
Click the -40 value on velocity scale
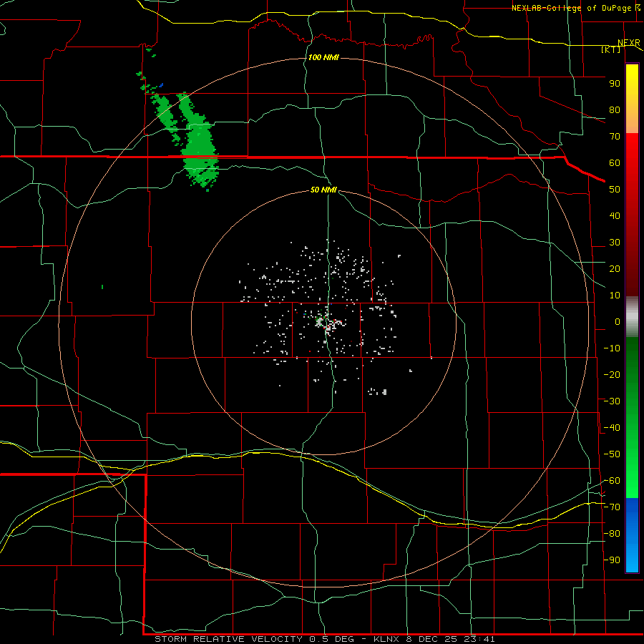(x=612, y=428)
